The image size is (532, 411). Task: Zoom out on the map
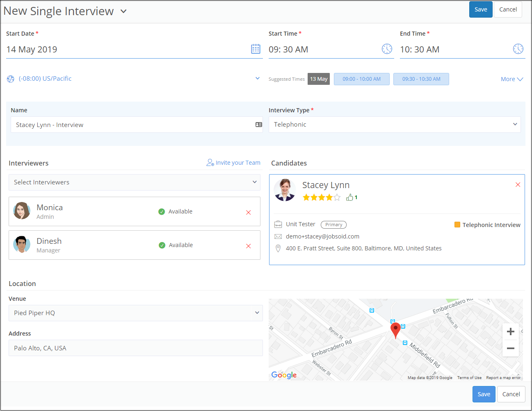point(511,348)
